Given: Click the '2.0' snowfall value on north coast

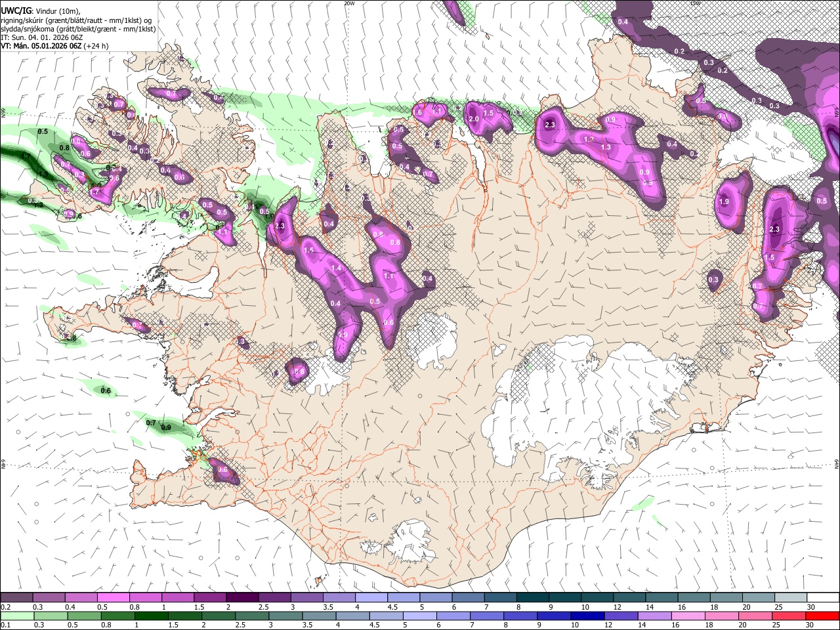Looking at the screenshot, I should point(474,119).
